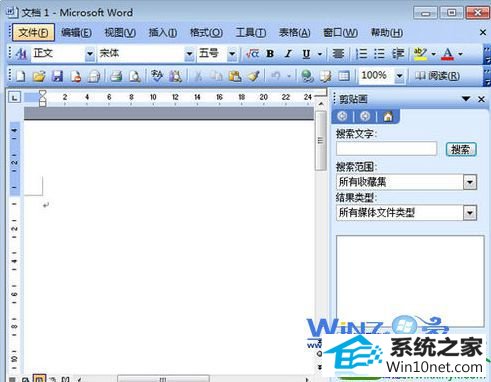Click the task pane Home icon
491x382 pixels.
click(388, 116)
